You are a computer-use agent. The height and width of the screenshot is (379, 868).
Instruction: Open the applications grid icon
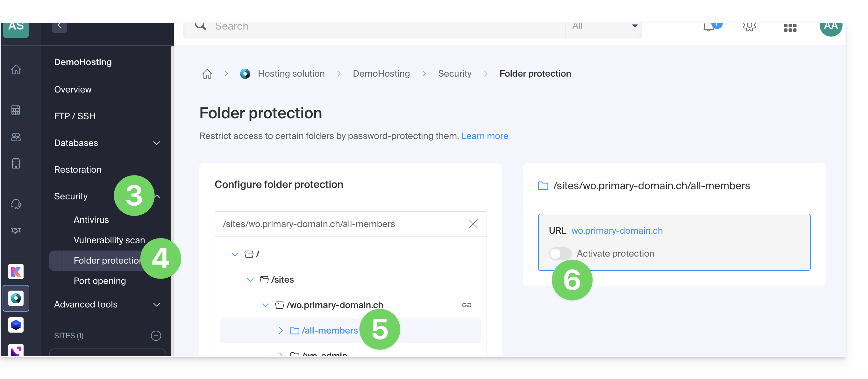[x=790, y=28]
